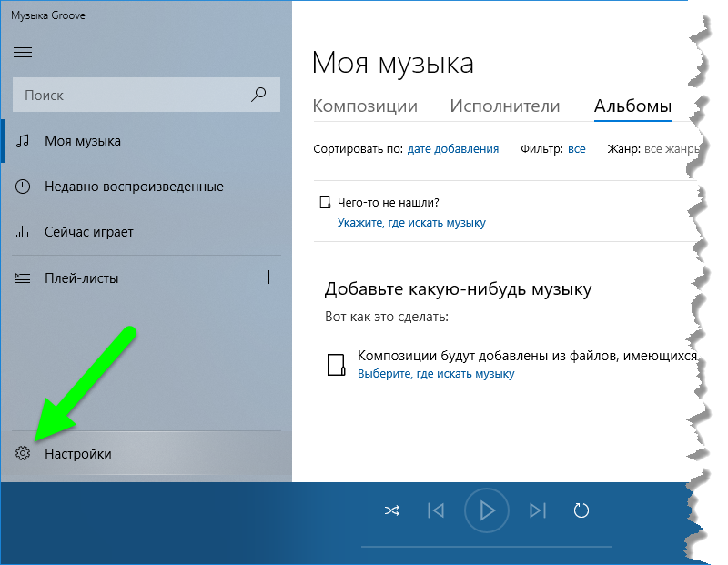Screen dimensions: 728x565
Task: Toggle repeat playback
Action: click(x=581, y=510)
